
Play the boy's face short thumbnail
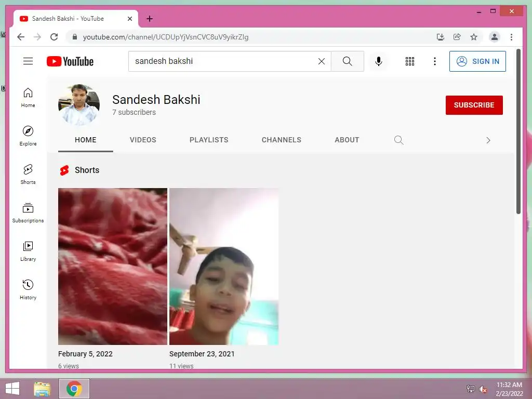click(x=224, y=267)
